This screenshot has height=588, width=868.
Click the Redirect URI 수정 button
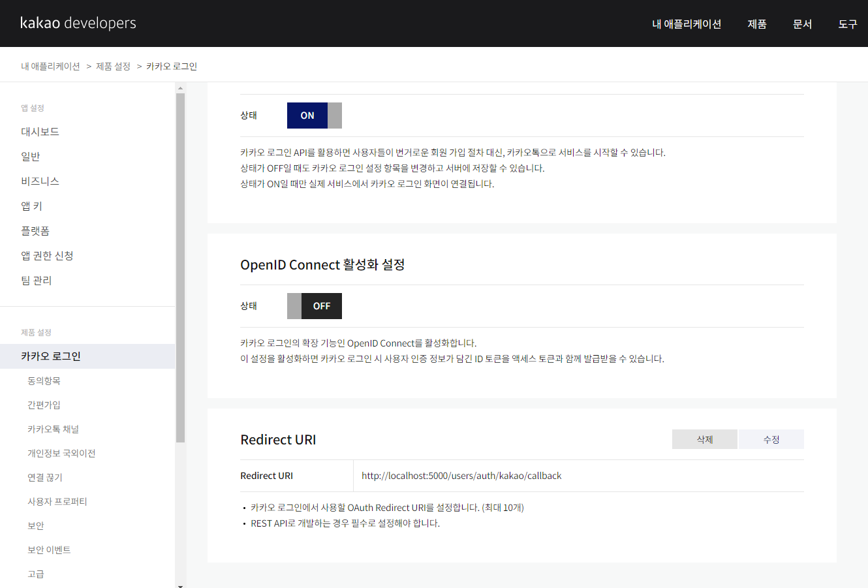(x=771, y=439)
